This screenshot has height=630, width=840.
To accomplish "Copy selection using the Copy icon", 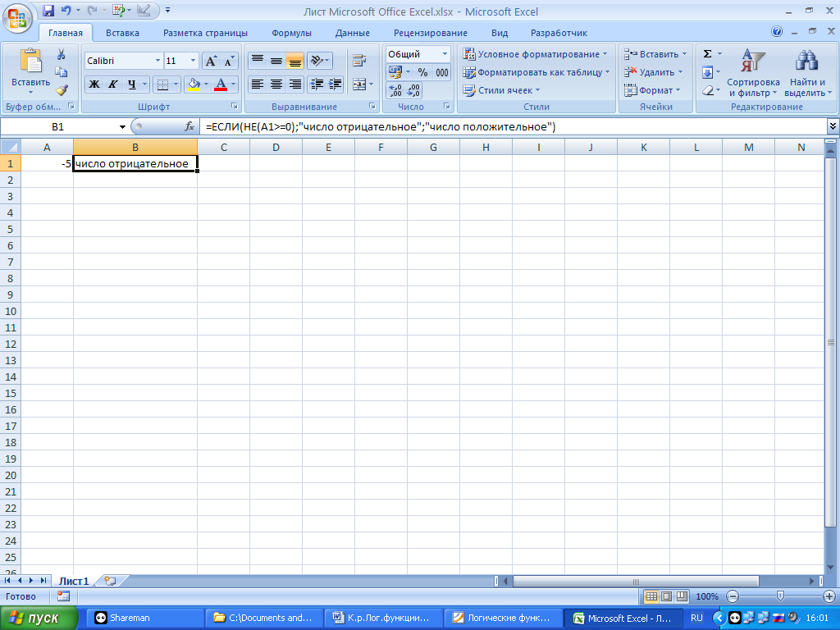I will (x=61, y=72).
